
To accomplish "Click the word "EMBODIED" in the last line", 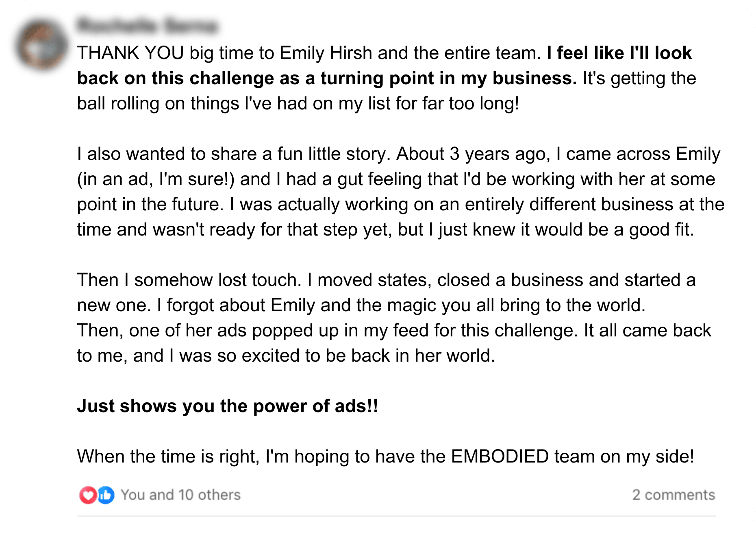I will pos(500,457).
